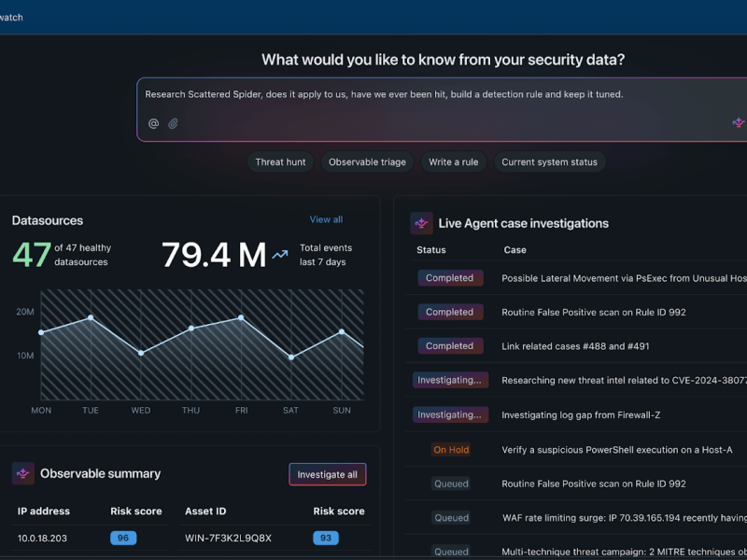Click the Observable summary panel sparkle icon

pyautogui.click(x=22, y=473)
